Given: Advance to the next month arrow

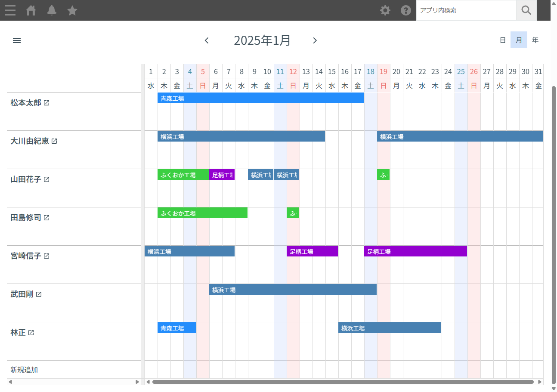Looking at the screenshot, I should [315, 40].
